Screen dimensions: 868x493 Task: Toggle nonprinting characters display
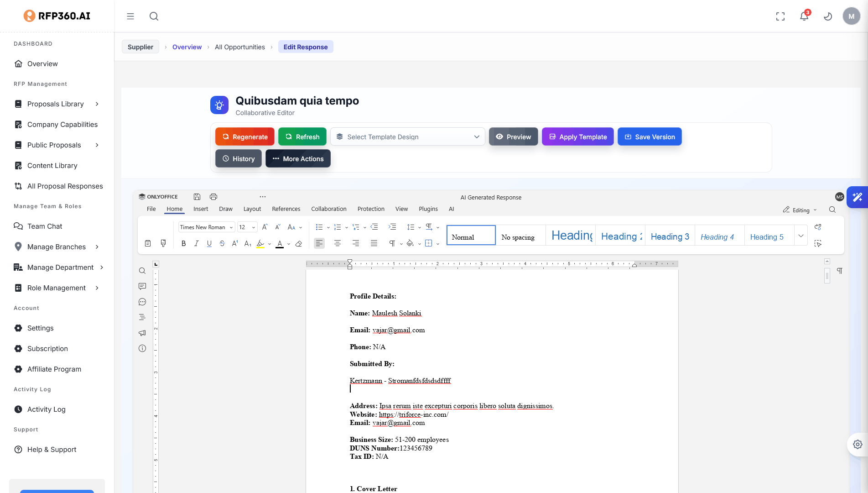[393, 243]
